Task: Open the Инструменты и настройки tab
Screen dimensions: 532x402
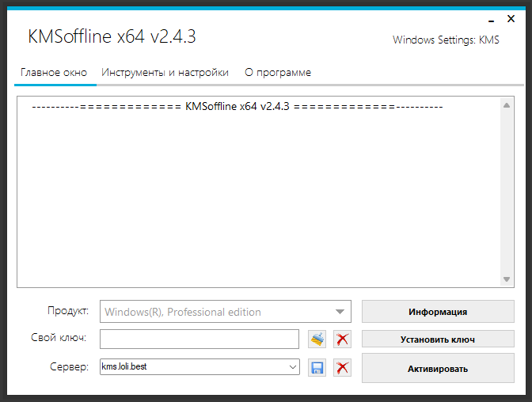Action: (165, 73)
